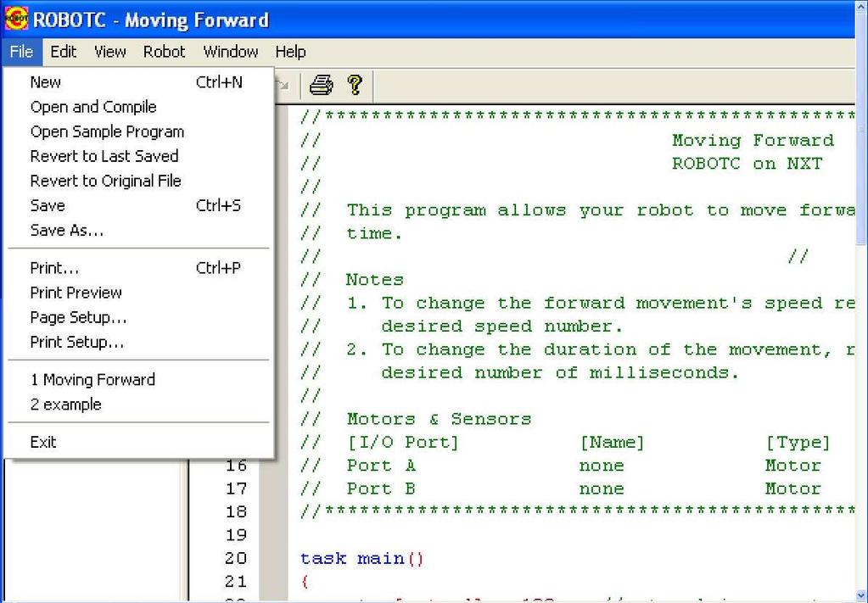This screenshot has width=868, height=603.
Task: Click line number 21 in gutter
Action: [x=236, y=582]
